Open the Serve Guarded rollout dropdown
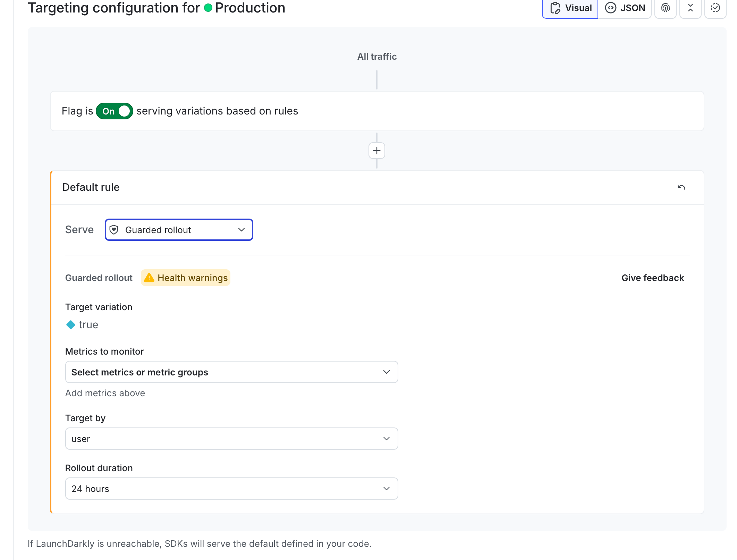Viewport: 737px width, 560px height. coord(179,230)
